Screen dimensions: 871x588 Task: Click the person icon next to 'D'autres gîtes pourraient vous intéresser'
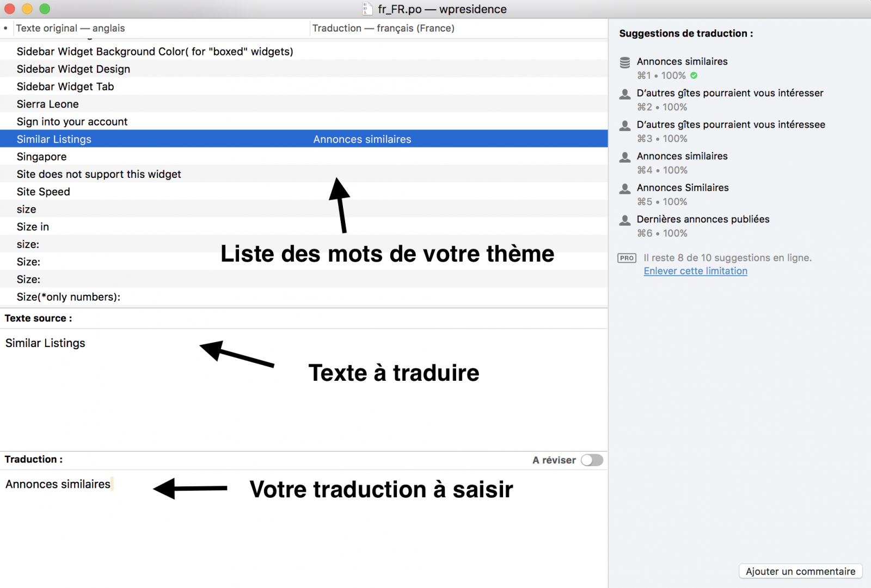coord(625,94)
